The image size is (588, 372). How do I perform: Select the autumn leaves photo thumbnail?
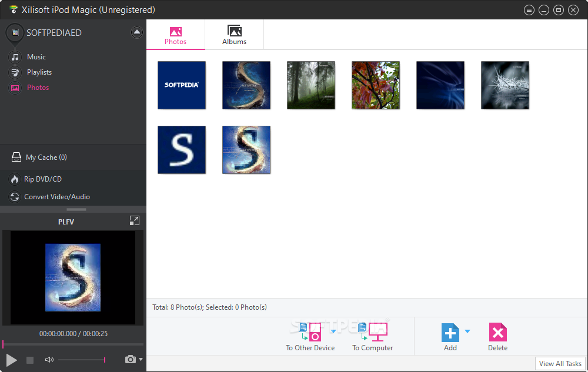click(376, 85)
